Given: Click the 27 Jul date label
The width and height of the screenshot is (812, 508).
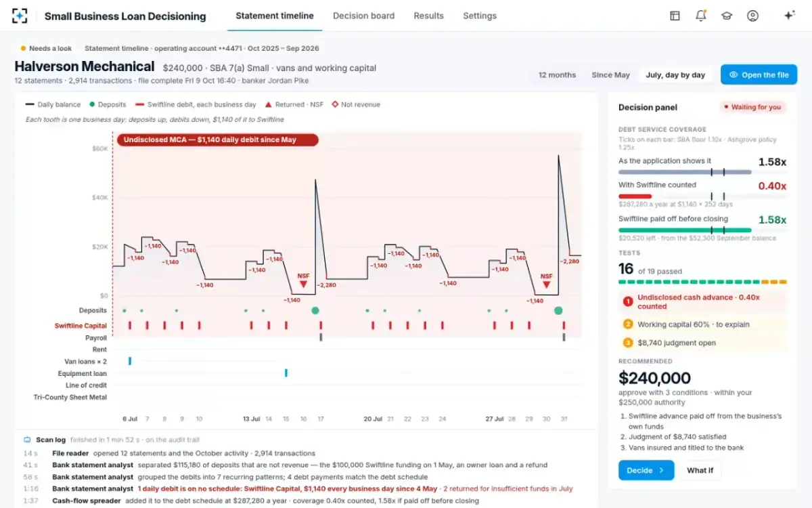Looking at the screenshot, I should pos(495,419).
